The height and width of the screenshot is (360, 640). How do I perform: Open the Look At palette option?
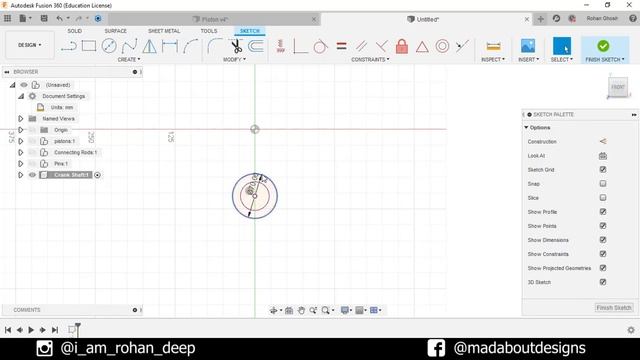click(602, 156)
